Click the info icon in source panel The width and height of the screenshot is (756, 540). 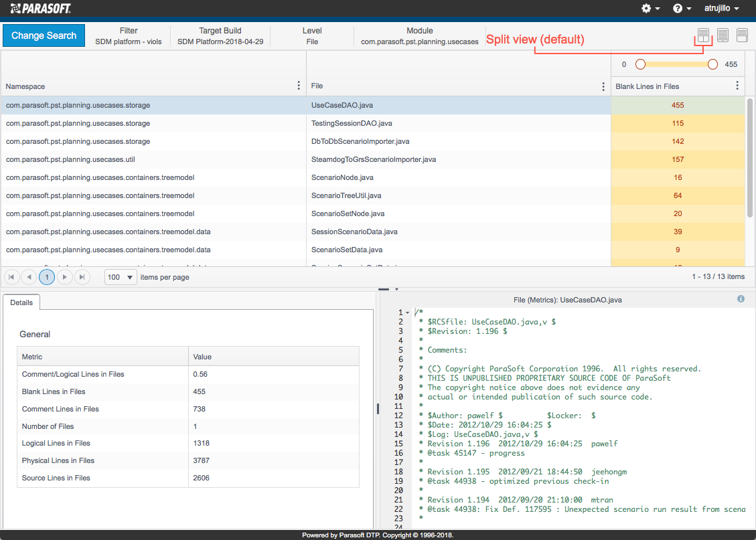tap(741, 299)
